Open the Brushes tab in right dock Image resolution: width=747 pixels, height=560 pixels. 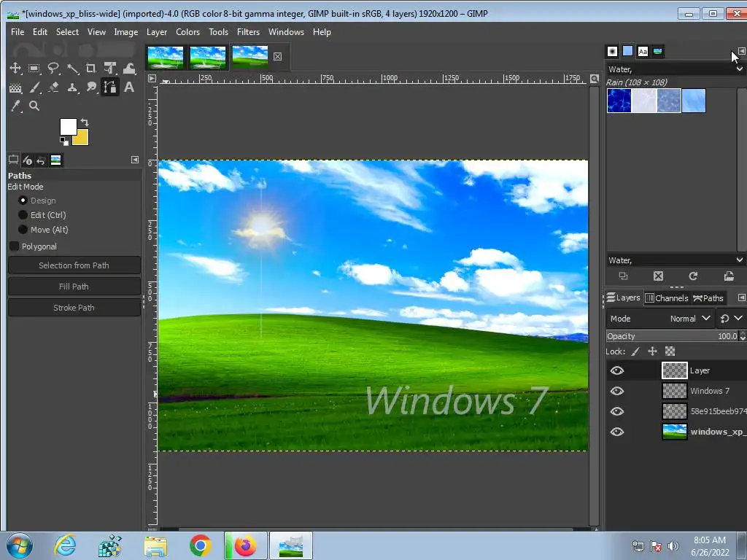coord(613,51)
